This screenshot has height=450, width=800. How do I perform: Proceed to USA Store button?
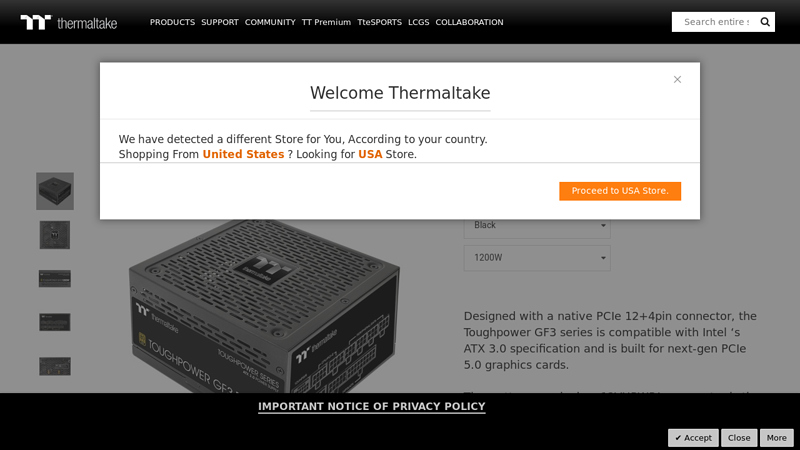pyautogui.click(x=620, y=191)
